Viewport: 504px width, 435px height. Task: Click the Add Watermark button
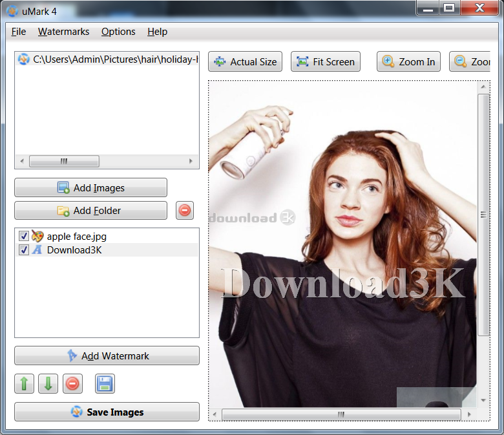[x=107, y=355]
